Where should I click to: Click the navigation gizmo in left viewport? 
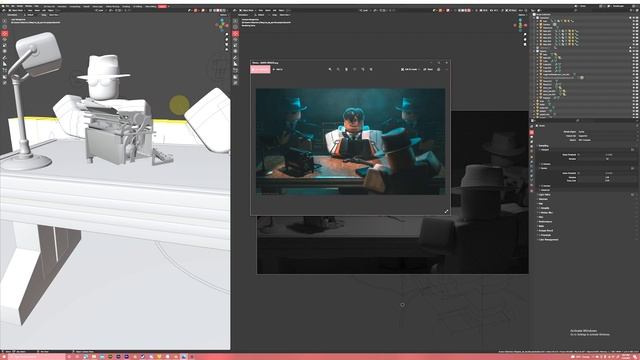tap(222, 25)
